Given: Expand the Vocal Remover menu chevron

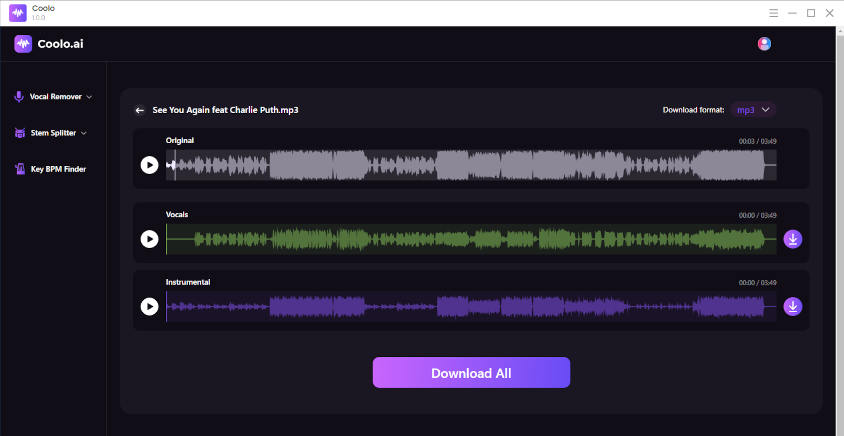Looking at the screenshot, I should (x=89, y=97).
